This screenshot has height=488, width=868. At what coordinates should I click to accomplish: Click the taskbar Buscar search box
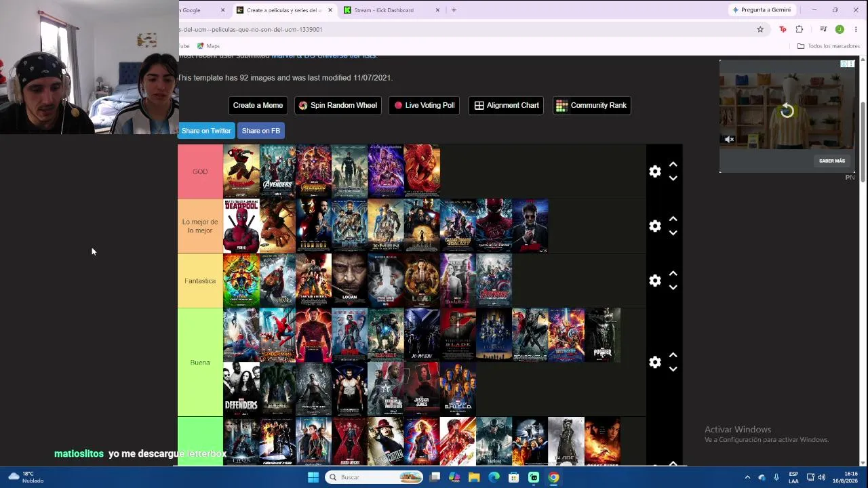[x=374, y=477]
